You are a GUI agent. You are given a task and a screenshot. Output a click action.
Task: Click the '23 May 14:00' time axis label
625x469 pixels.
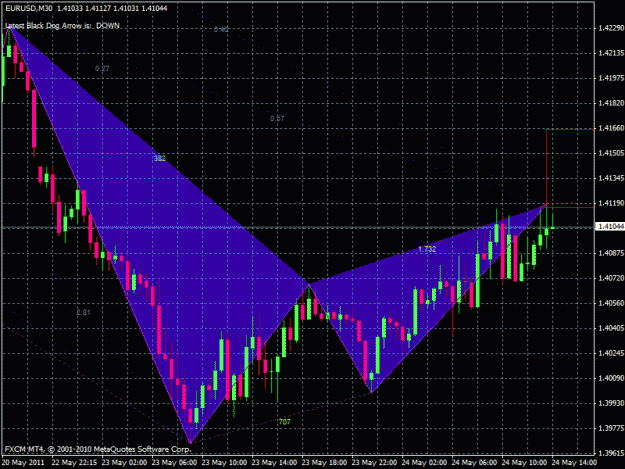coord(274,463)
